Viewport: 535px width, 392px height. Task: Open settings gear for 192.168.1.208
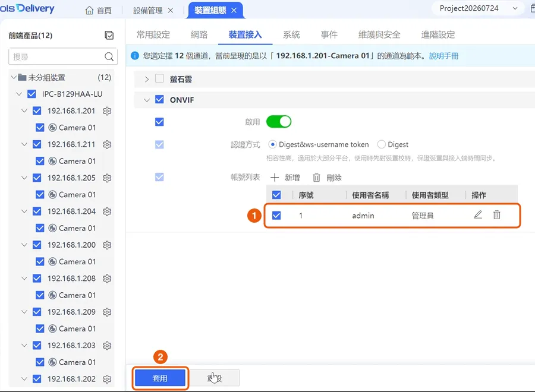tap(107, 279)
